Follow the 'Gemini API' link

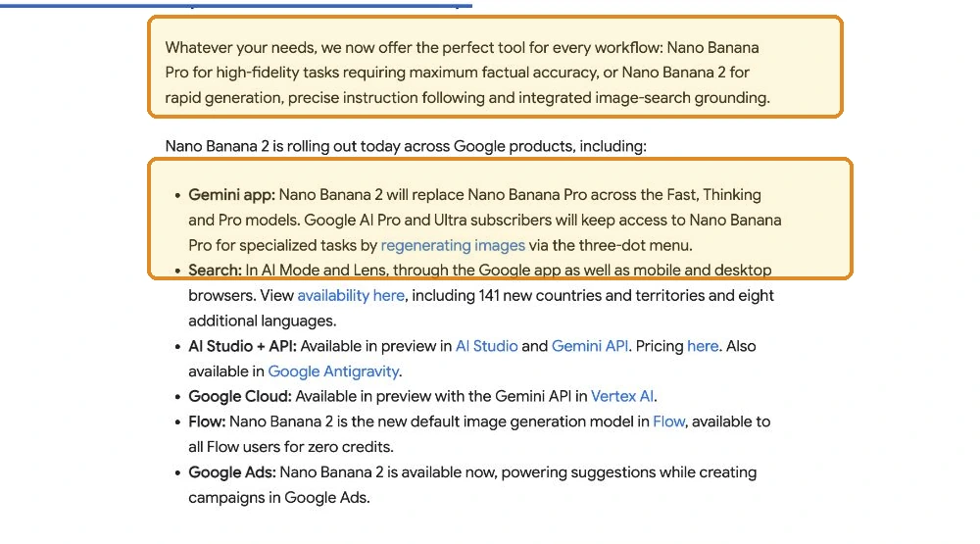[589, 346]
